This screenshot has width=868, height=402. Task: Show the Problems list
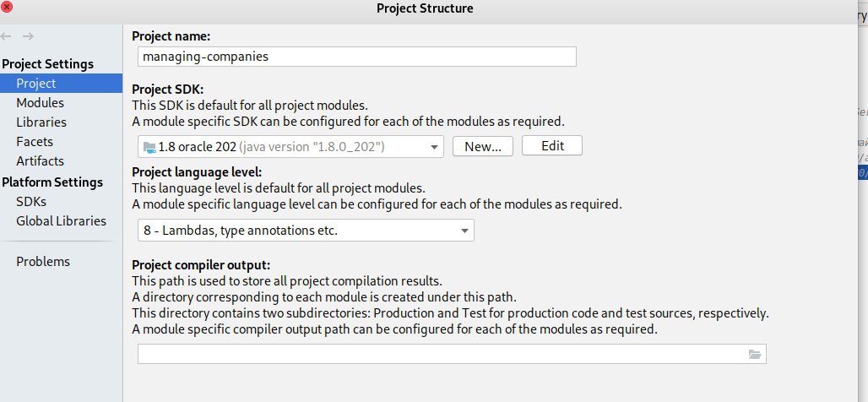tap(42, 261)
